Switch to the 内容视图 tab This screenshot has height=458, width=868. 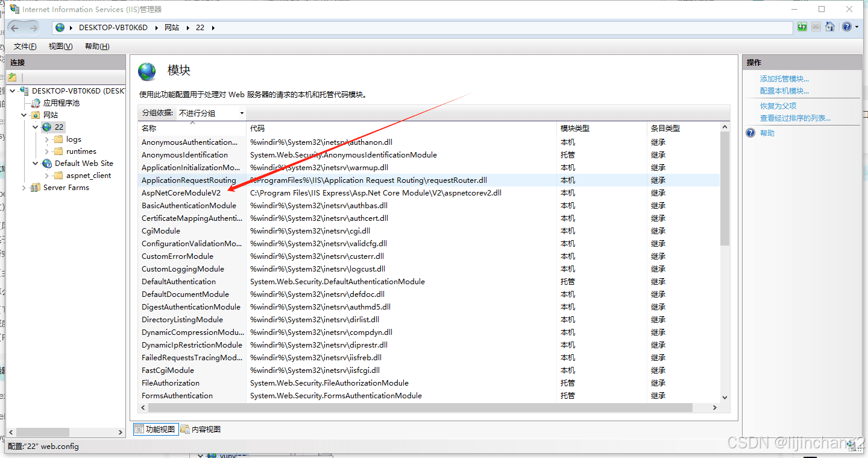coord(201,429)
